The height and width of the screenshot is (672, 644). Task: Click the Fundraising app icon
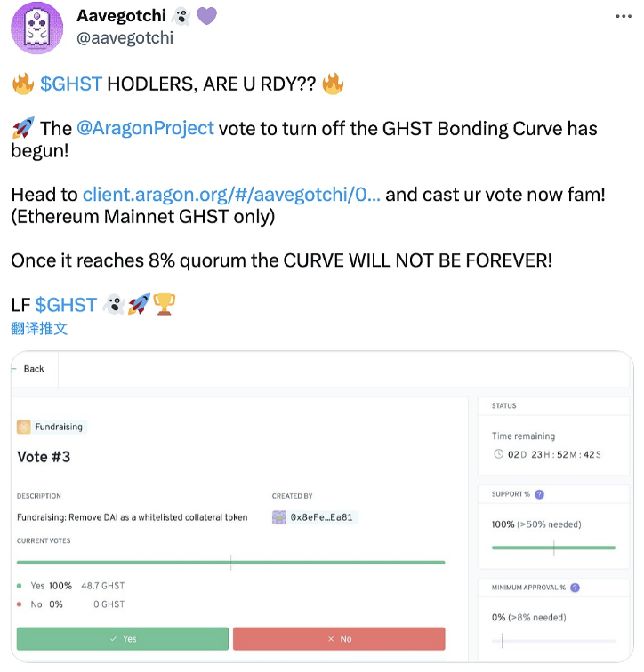coord(24,427)
